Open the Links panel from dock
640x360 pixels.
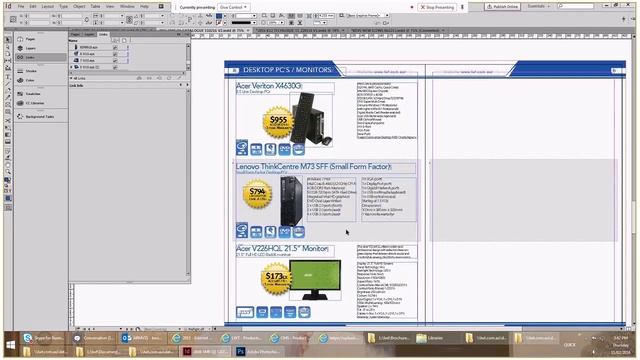click(x=41, y=58)
